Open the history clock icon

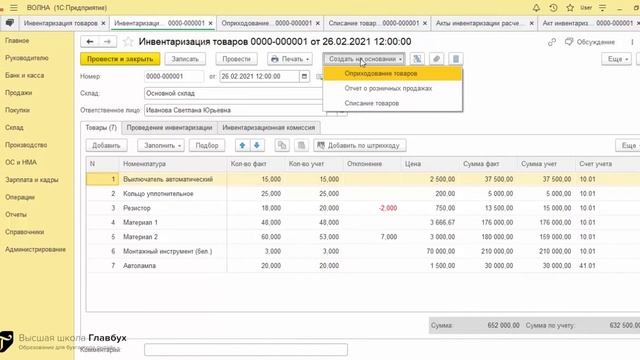[553, 8]
